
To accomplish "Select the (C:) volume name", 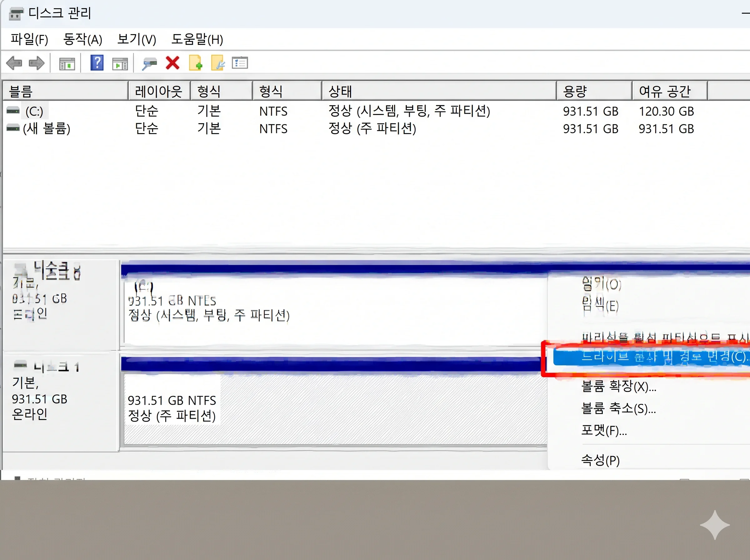I will [34, 111].
